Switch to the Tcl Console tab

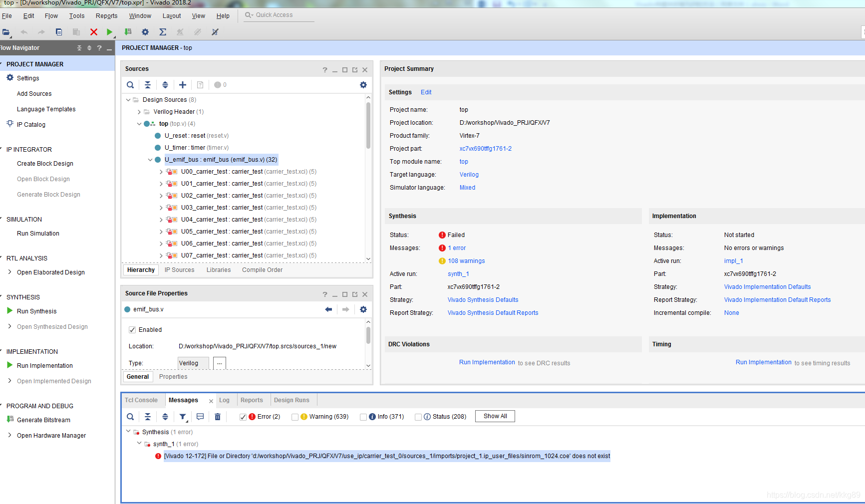pyautogui.click(x=141, y=400)
